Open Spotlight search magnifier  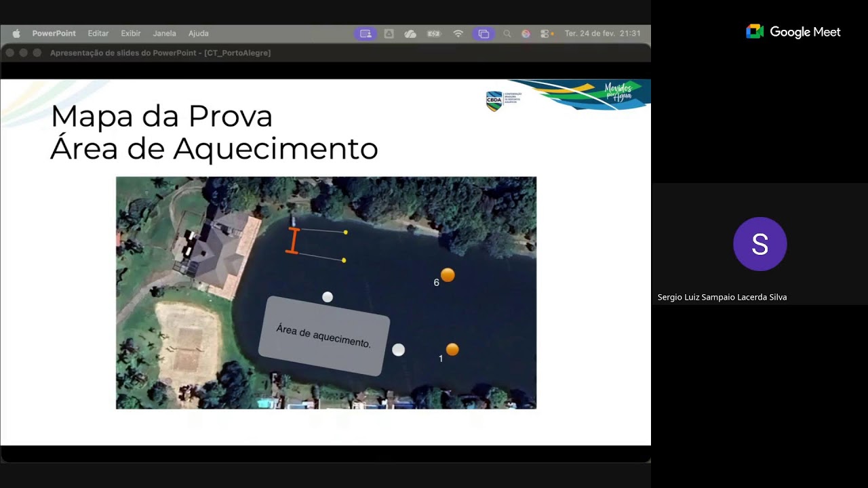[507, 33]
